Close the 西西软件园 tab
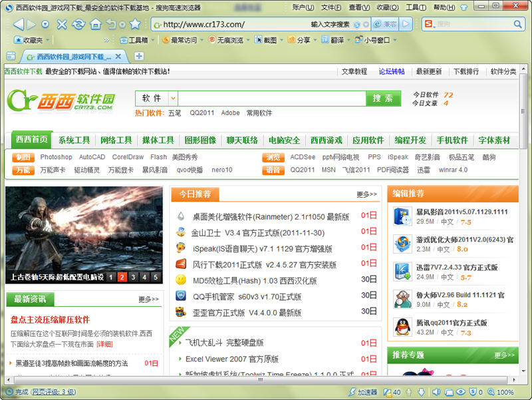The width and height of the screenshot is (532, 400). pos(118,57)
